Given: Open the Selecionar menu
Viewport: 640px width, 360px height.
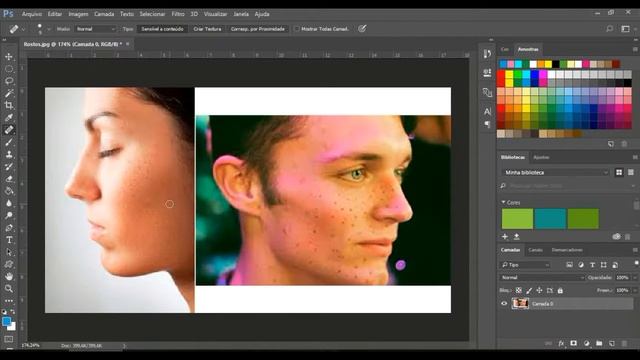Looking at the screenshot, I should click(x=152, y=14).
